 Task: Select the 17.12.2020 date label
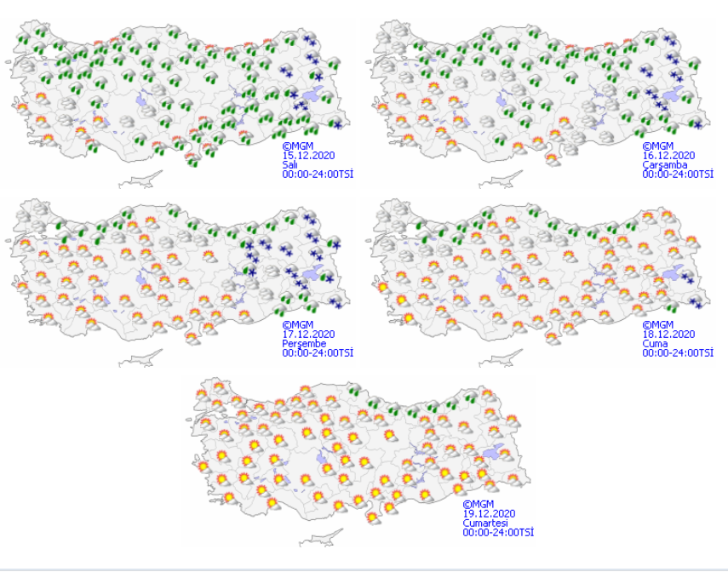[308, 335]
